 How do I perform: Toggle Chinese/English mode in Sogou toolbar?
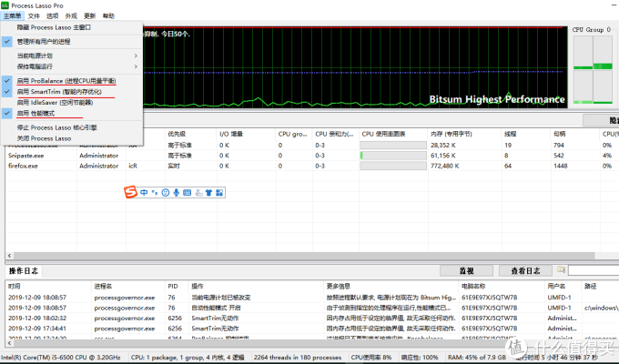coord(144,192)
